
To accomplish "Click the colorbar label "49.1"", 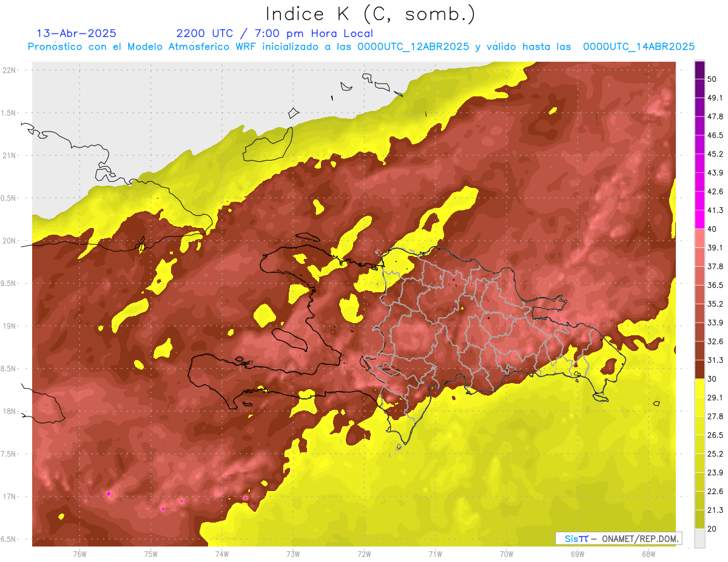I will click(715, 98).
